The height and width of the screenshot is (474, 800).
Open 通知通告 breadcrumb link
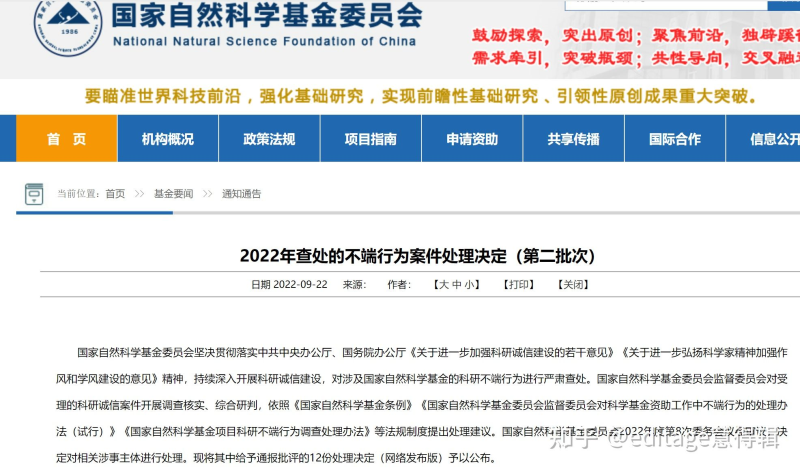click(x=241, y=193)
